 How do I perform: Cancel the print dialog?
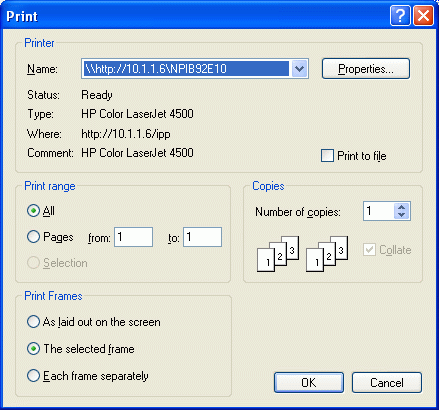click(x=387, y=382)
